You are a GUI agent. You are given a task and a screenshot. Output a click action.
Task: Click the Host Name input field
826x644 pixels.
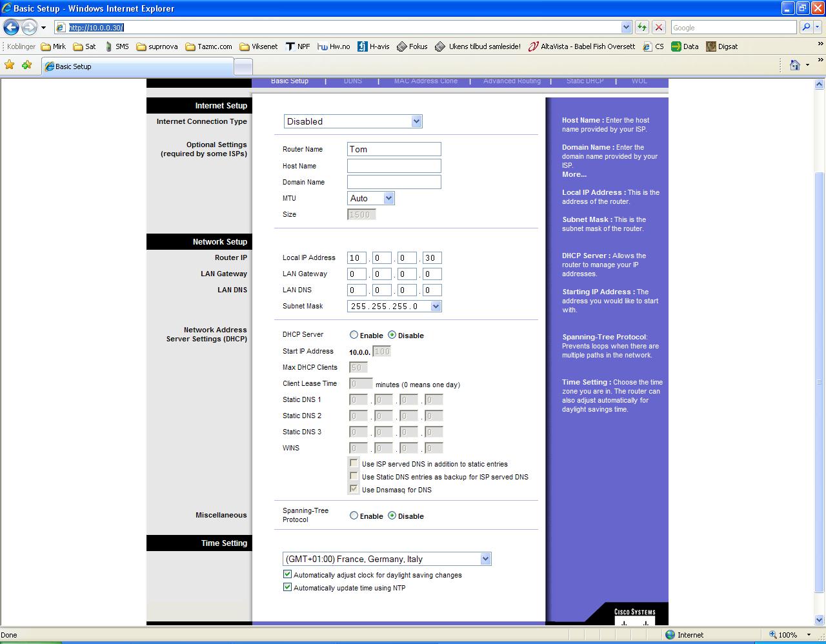click(x=394, y=166)
